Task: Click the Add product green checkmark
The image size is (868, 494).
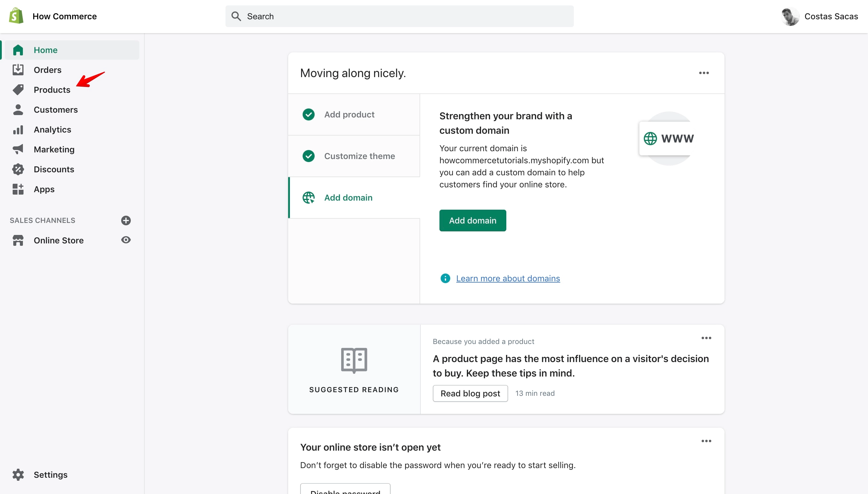Action: (309, 114)
